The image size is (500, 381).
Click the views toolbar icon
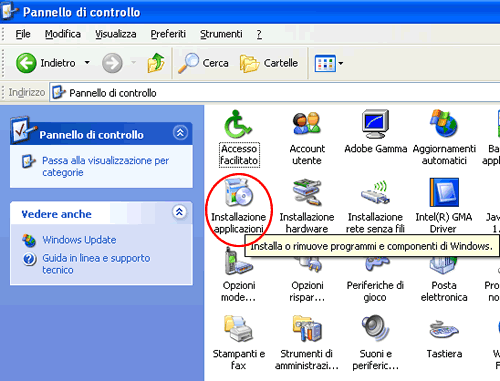pos(325,63)
